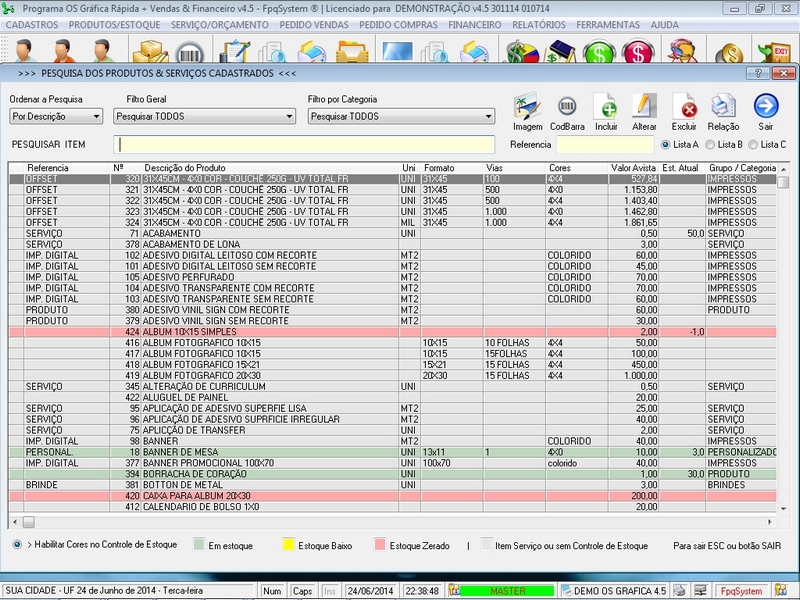This screenshot has width=800, height=600.
Task: Click the Imagem icon button
Action: coord(527,107)
